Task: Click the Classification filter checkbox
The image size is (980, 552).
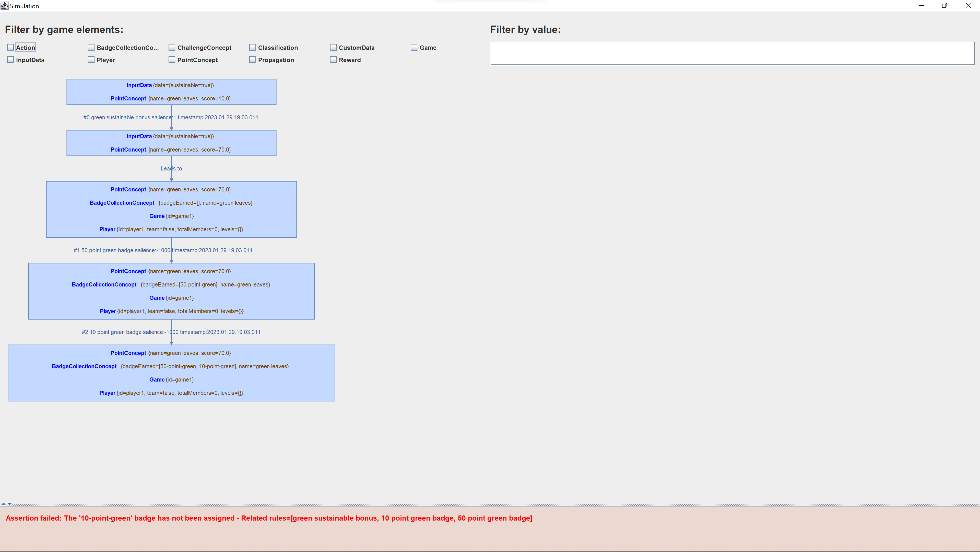Action: coord(253,47)
